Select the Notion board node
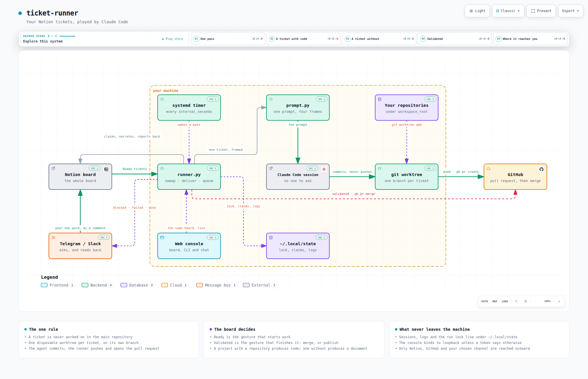Viewport: 588px width, 379px height. click(x=80, y=177)
